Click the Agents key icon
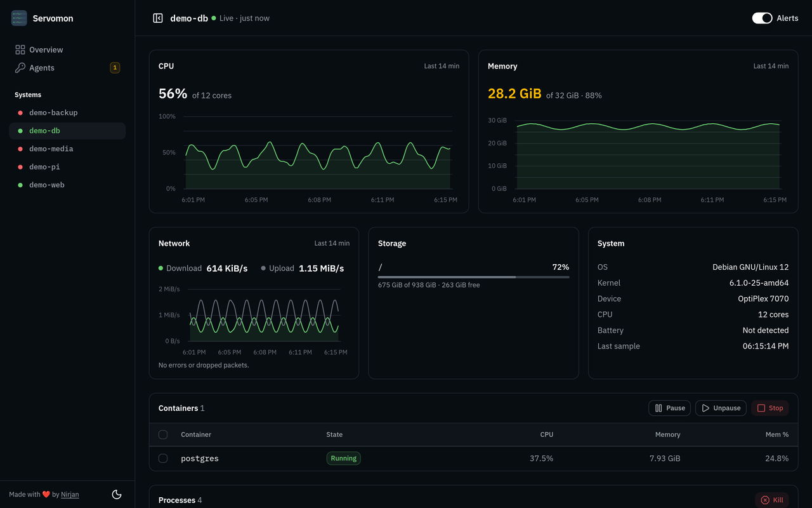The height and width of the screenshot is (508, 812). pyautogui.click(x=20, y=68)
